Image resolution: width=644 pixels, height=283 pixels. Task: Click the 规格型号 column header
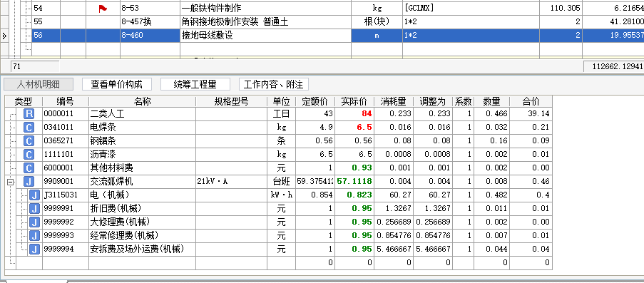(231, 101)
